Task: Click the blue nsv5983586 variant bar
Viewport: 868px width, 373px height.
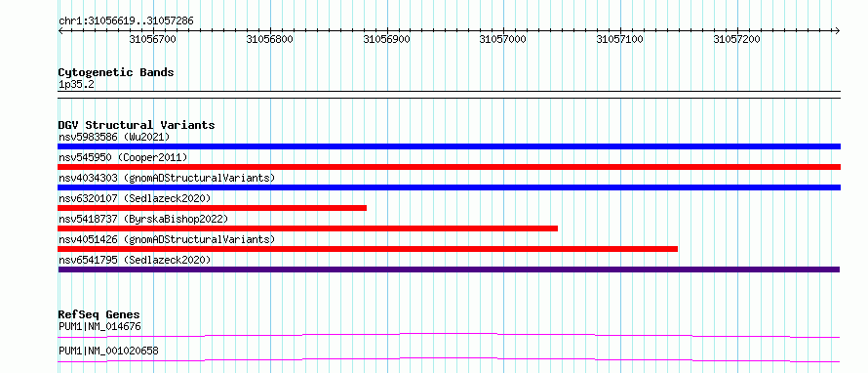Action: 449,146
